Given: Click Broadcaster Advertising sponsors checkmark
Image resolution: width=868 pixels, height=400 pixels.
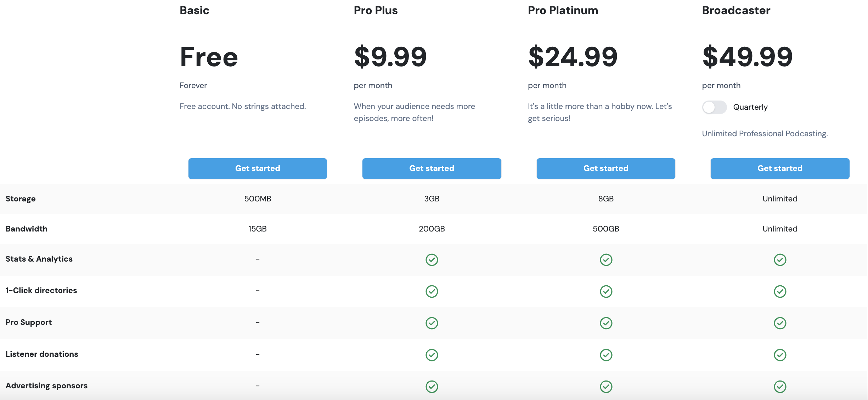Looking at the screenshot, I should coord(780,387).
